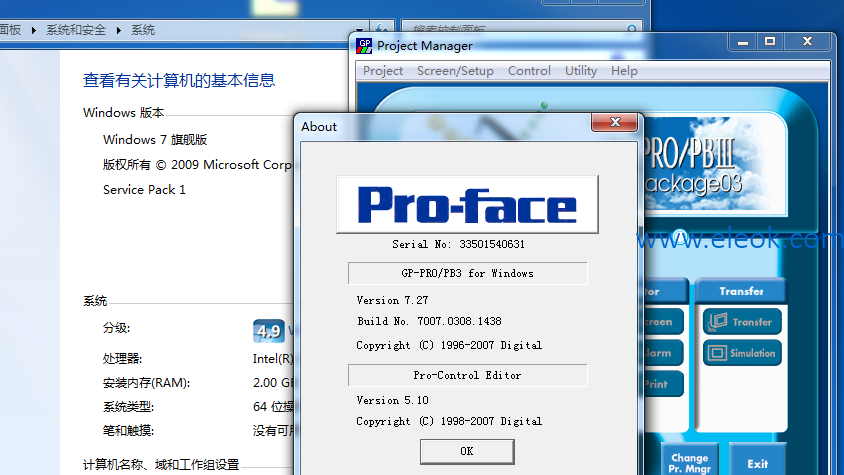Click the control panel search box

[x=521, y=28]
